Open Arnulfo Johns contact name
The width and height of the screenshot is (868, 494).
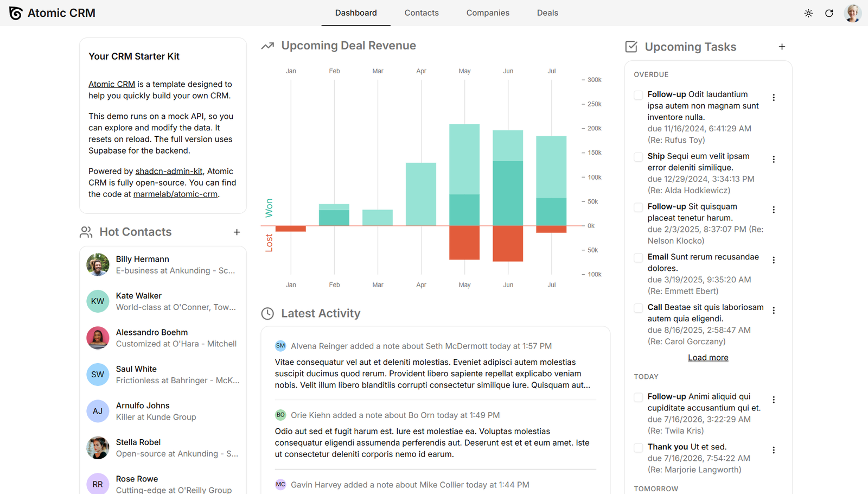coord(143,406)
